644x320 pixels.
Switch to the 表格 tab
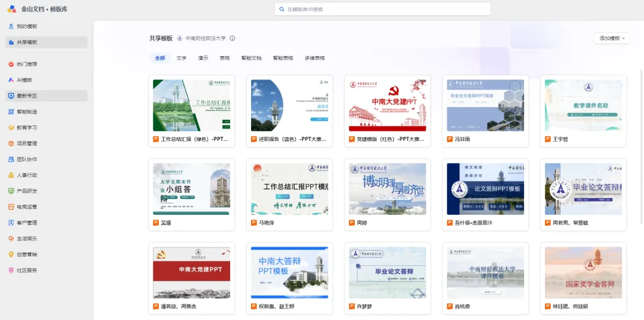tap(225, 58)
